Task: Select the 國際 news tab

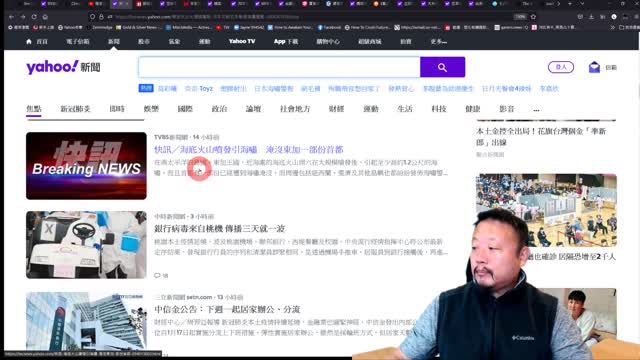Action: (x=185, y=109)
